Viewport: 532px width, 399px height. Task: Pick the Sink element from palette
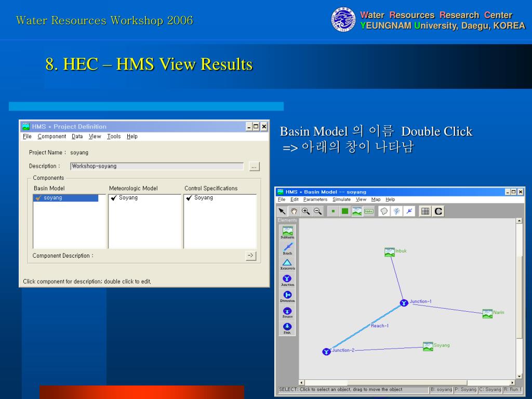tap(287, 328)
